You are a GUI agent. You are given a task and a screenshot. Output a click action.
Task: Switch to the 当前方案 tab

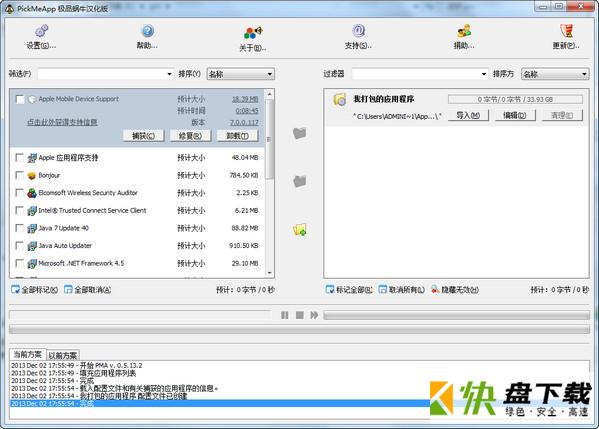pos(28,355)
